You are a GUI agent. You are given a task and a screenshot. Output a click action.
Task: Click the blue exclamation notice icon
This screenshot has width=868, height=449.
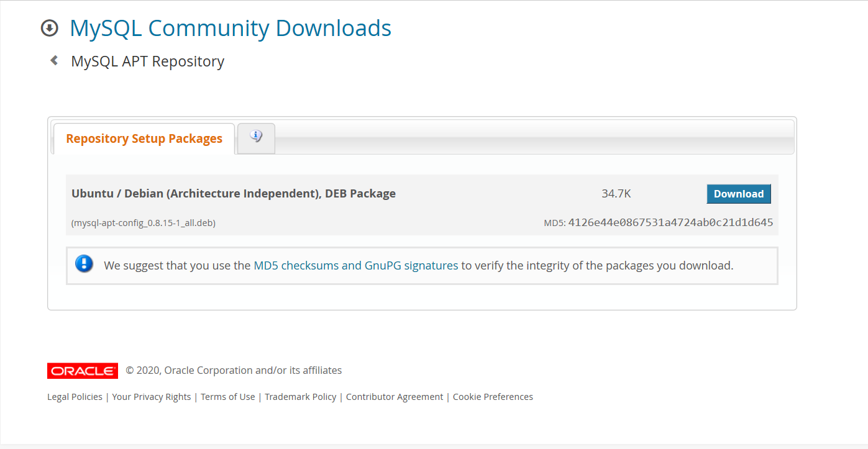pos(84,264)
